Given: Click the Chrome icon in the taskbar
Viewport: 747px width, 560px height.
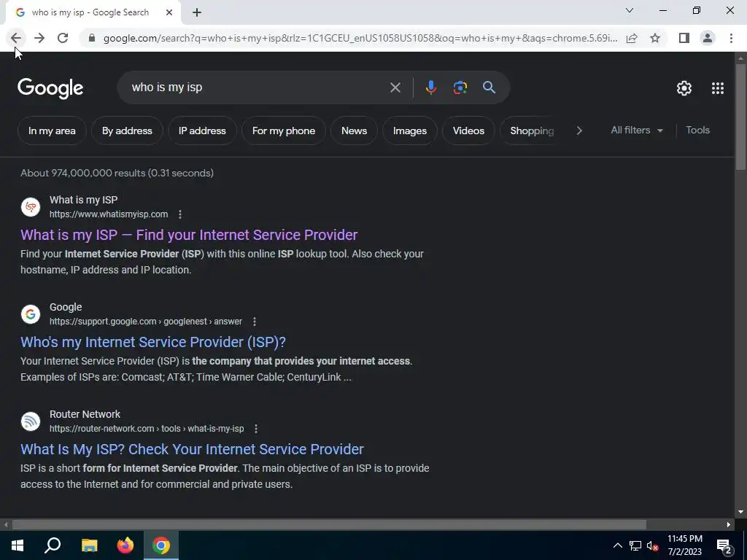Looking at the screenshot, I should (161, 545).
